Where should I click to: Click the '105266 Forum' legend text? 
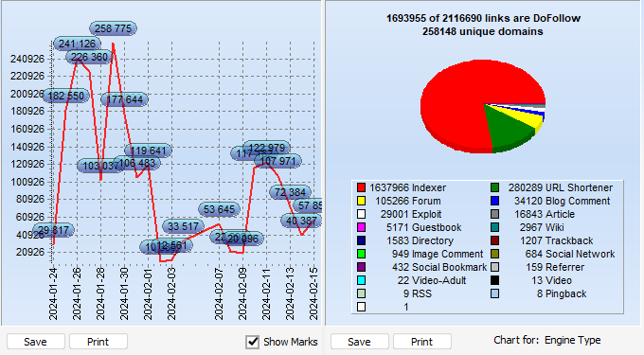click(408, 201)
